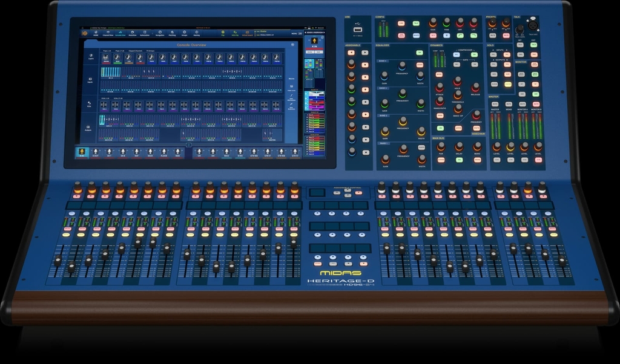Toggle the Sidechain ON button
Image resolution: width=620 pixels, height=364 pixels.
(x=440, y=128)
